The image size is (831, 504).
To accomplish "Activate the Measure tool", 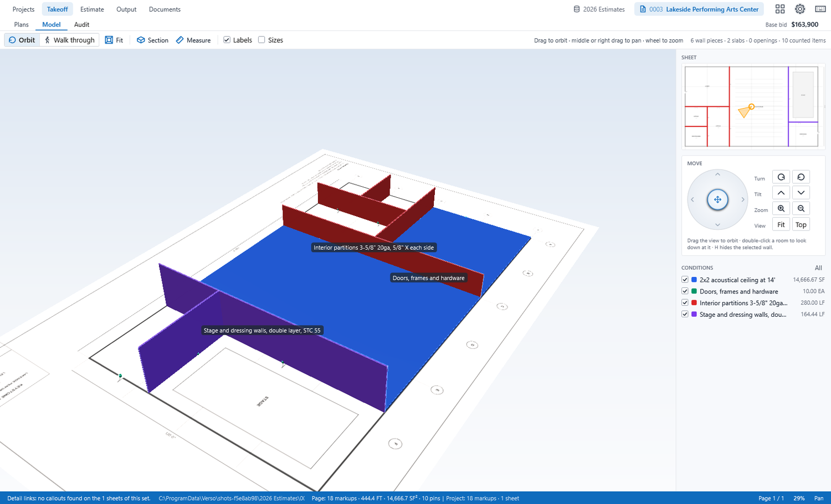I will click(x=193, y=40).
